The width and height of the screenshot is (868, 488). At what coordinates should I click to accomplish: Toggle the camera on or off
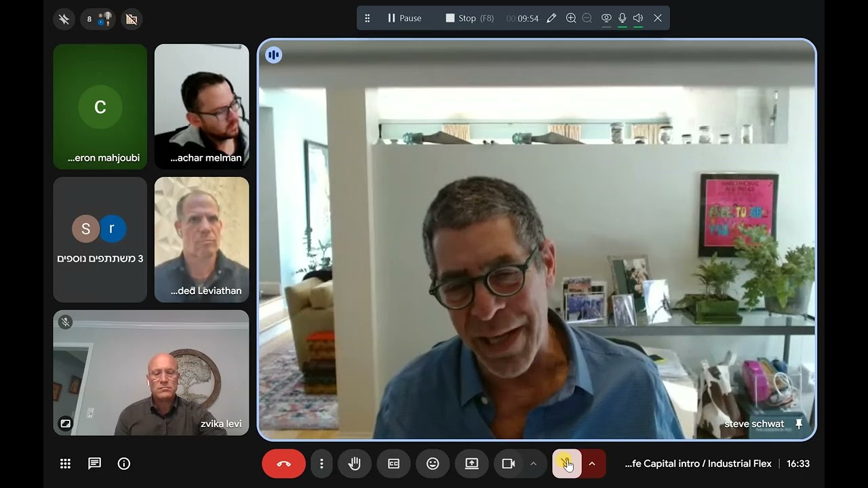coord(508,464)
